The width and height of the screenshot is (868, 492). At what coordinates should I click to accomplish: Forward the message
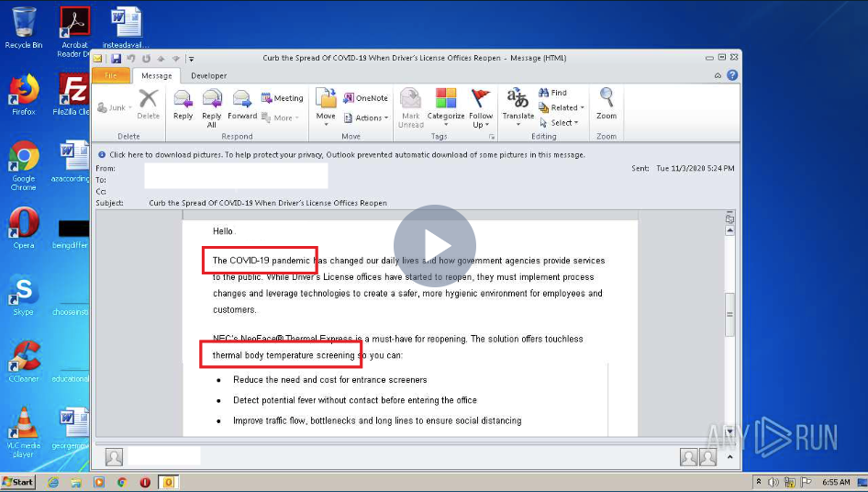click(242, 104)
